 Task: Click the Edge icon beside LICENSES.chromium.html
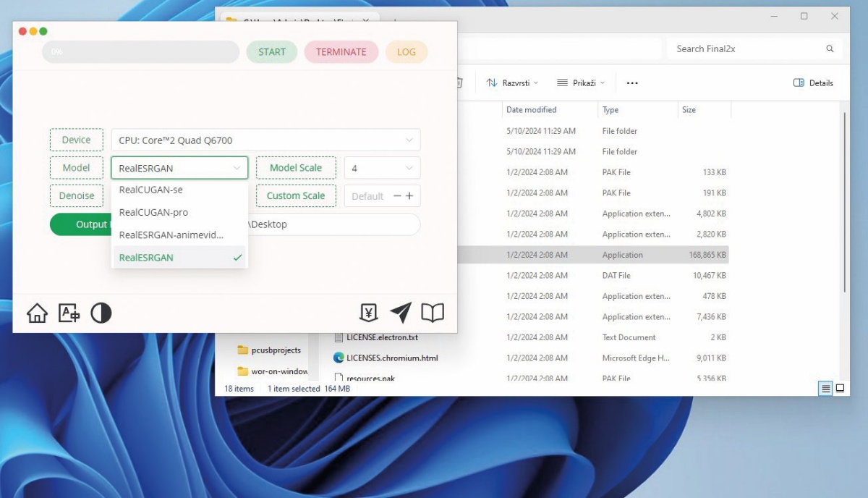339,358
